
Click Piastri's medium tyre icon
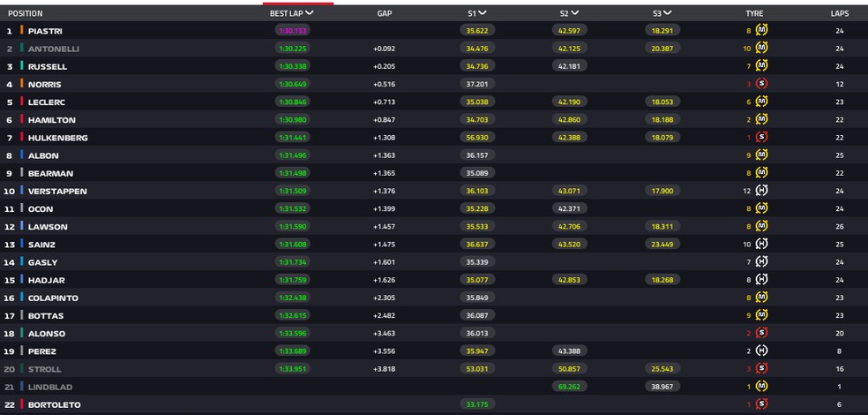pos(762,31)
